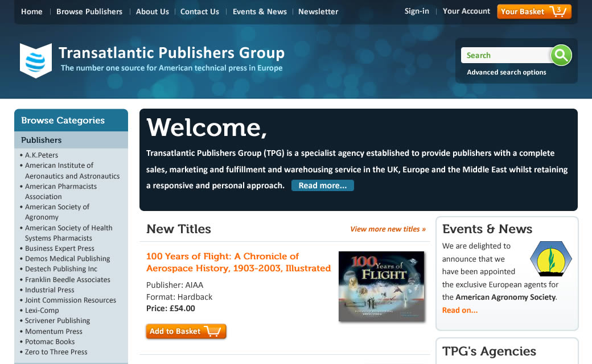Click the TPG's Agencies heading
592x364 pixels.
pos(489,351)
